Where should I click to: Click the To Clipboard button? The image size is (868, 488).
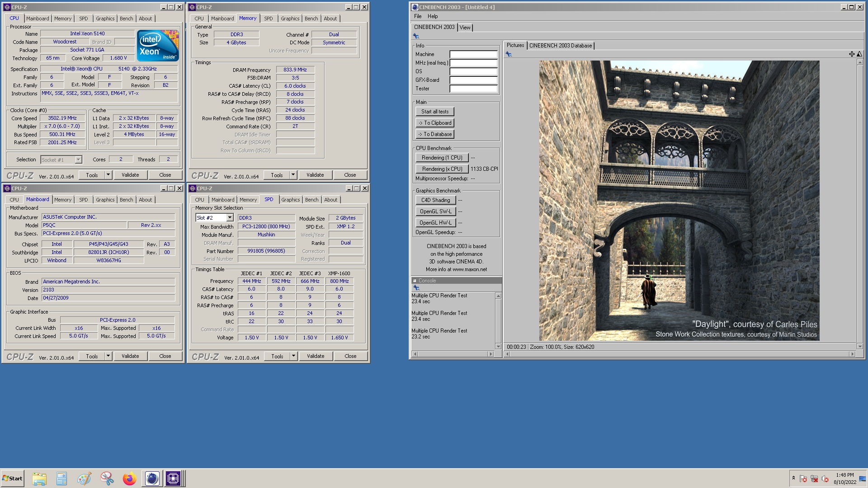pos(435,123)
